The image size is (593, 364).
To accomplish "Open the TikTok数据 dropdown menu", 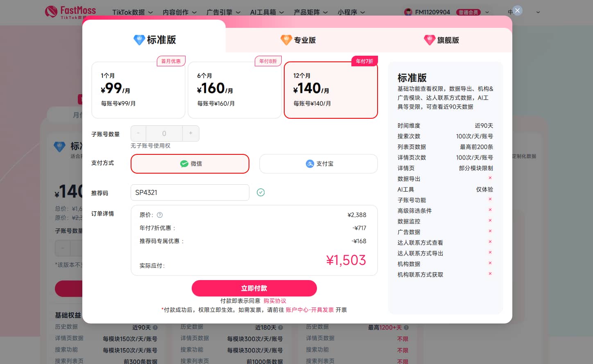I will click(132, 12).
